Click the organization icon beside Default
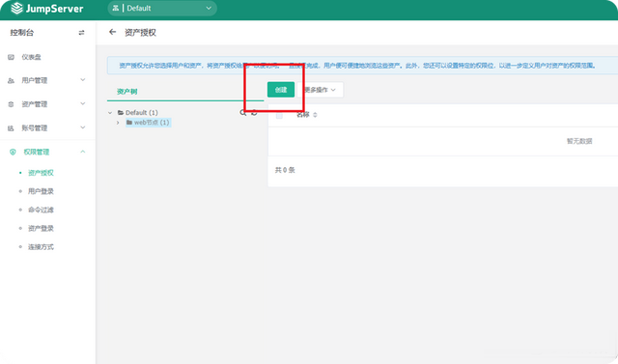This screenshot has height=364, width=618. pos(116,9)
